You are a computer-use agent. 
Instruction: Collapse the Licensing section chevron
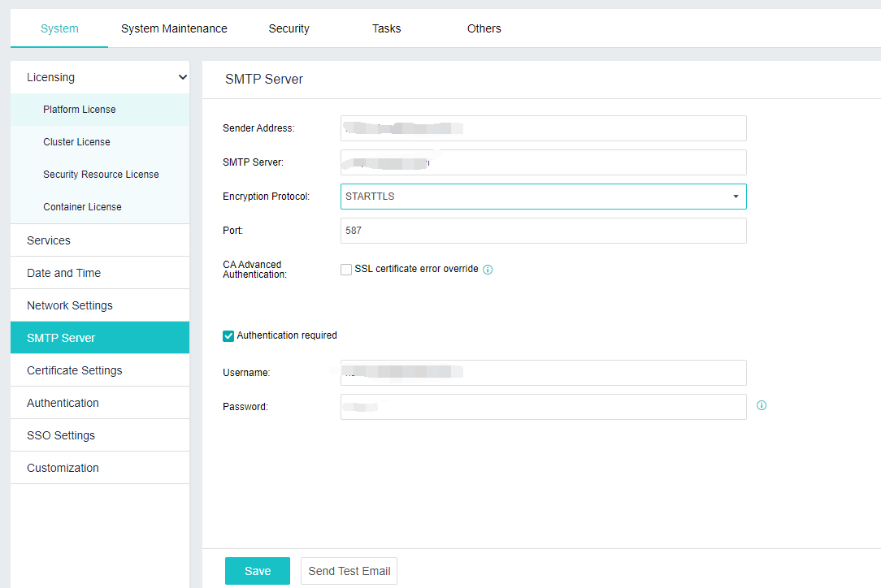[x=182, y=77]
